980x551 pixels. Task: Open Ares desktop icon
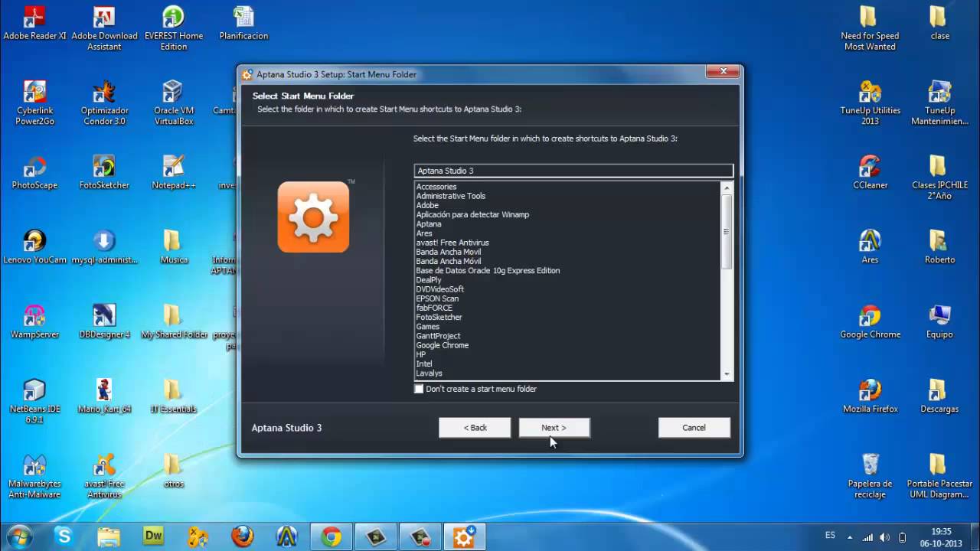pyautogui.click(x=870, y=247)
